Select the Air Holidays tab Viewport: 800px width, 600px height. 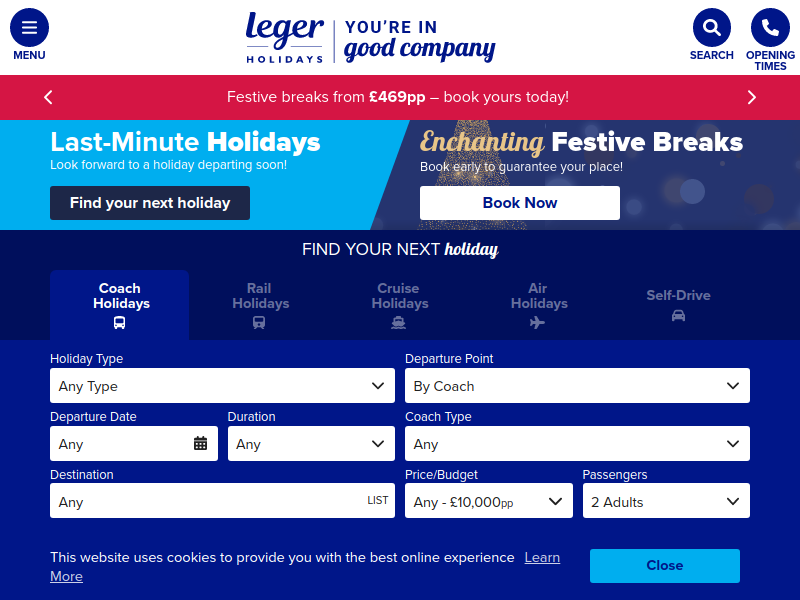(x=539, y=305)
